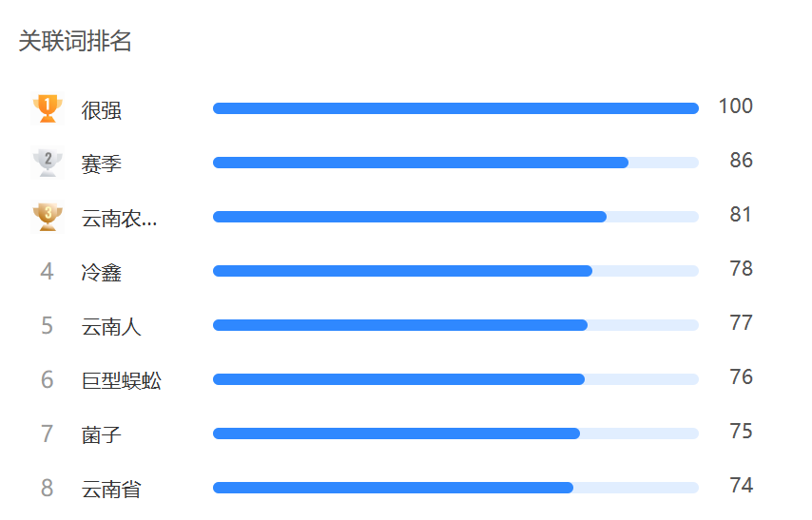This screenshot has width=812, height=520.
Task: Click the rank number 4
Action: pyautogui.click(x=48, y=271)
